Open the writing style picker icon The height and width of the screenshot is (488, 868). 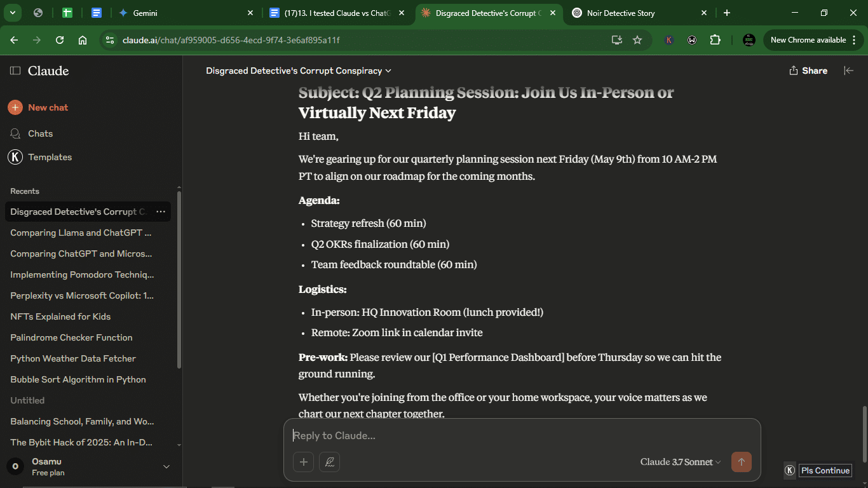(329, 462)
